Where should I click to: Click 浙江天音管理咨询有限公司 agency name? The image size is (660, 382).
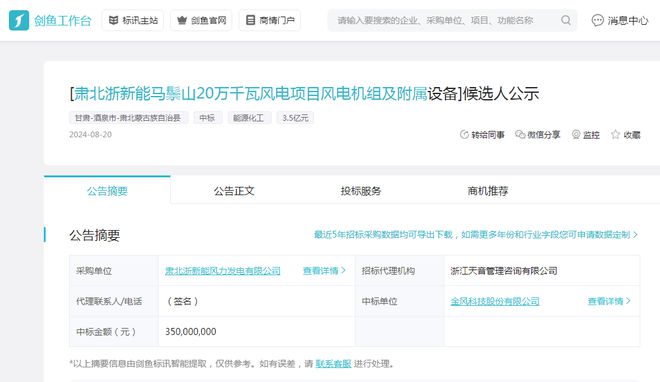(x=504, y=271)
